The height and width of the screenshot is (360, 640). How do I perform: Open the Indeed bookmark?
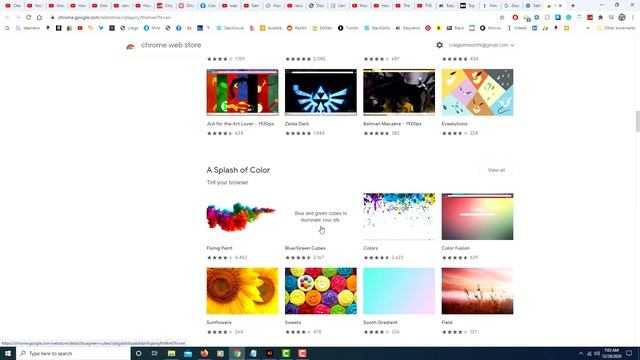[517, 28]
